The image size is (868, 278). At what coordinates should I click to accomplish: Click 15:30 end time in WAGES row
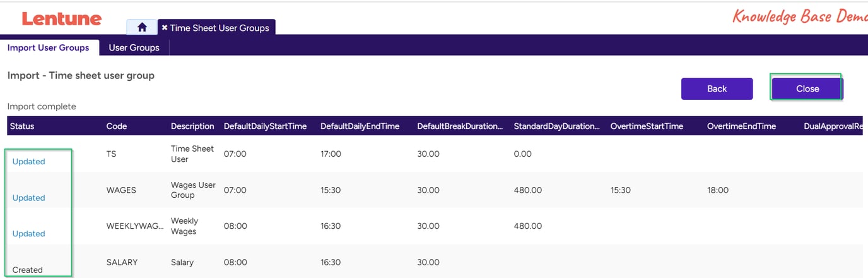pos(331,190)
